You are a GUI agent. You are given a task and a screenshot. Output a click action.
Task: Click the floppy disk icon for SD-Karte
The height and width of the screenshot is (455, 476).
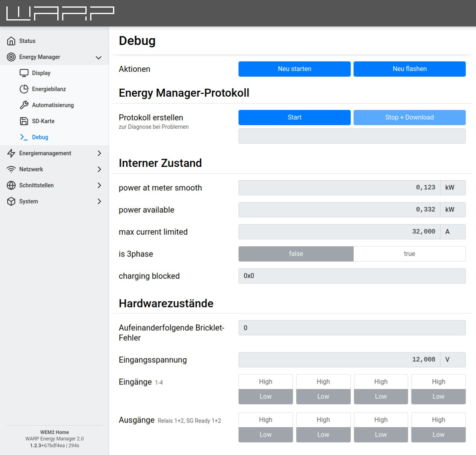(x=24, y=121)
